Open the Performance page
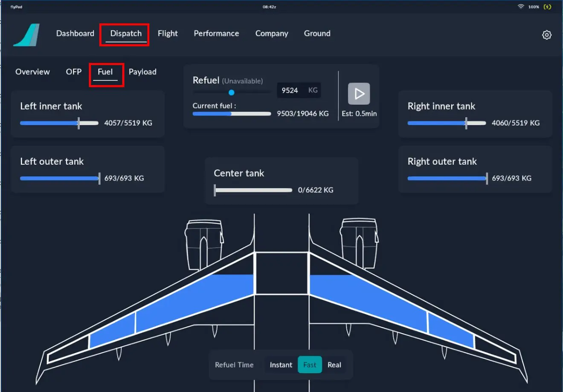The width and height of the screenshot is (563, 392). pyautogui.click(x=216, y=34)
